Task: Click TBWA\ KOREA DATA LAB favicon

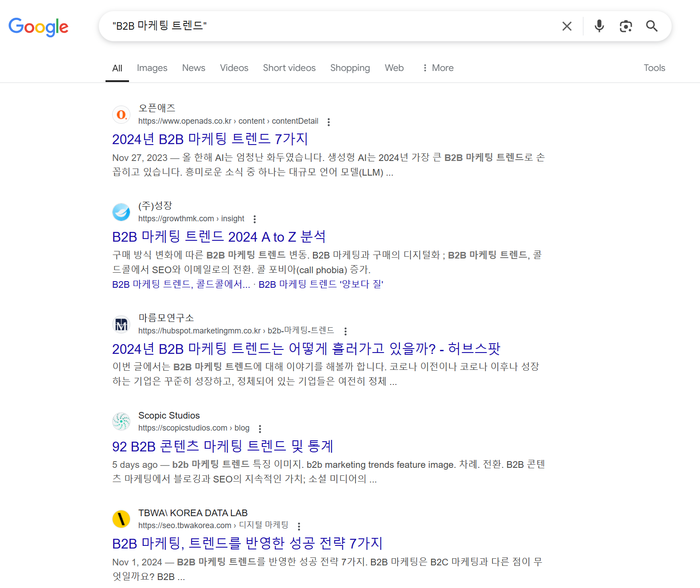Action: 121,519
